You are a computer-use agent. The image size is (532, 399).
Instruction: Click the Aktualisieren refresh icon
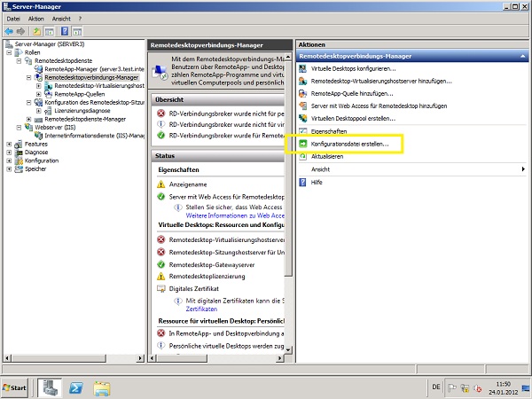tap(302, 156)
